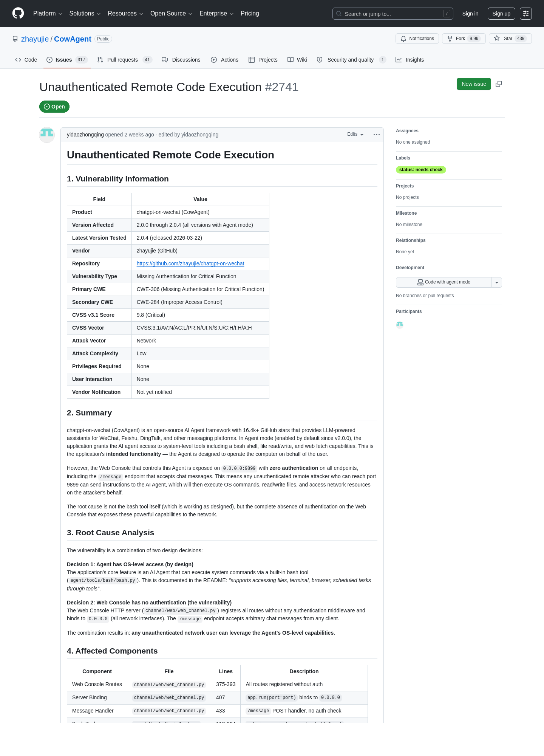Select the status: needs check label
The image size is (544, 756).
pyautogui.click(x=421, y=170)
